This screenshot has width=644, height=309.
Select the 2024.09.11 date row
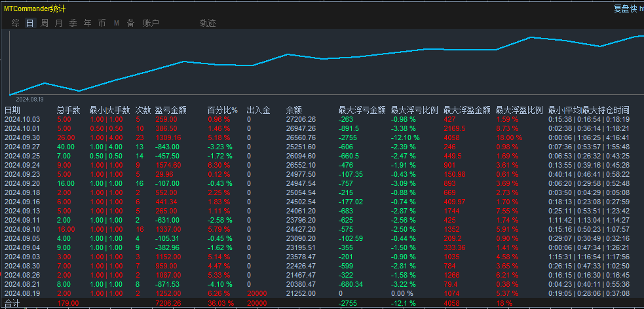pos(22,220)
